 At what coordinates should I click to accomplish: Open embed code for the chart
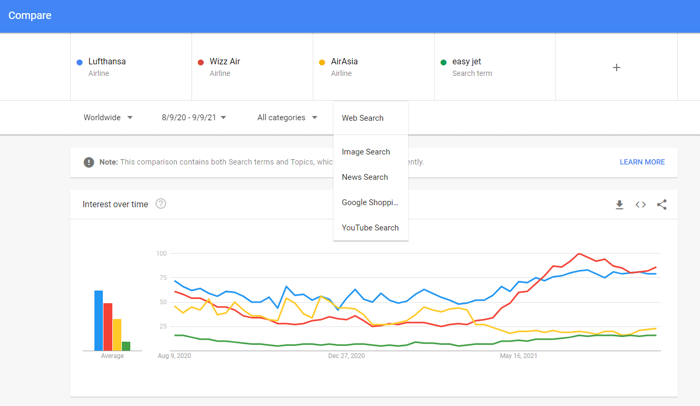[640, 205]
